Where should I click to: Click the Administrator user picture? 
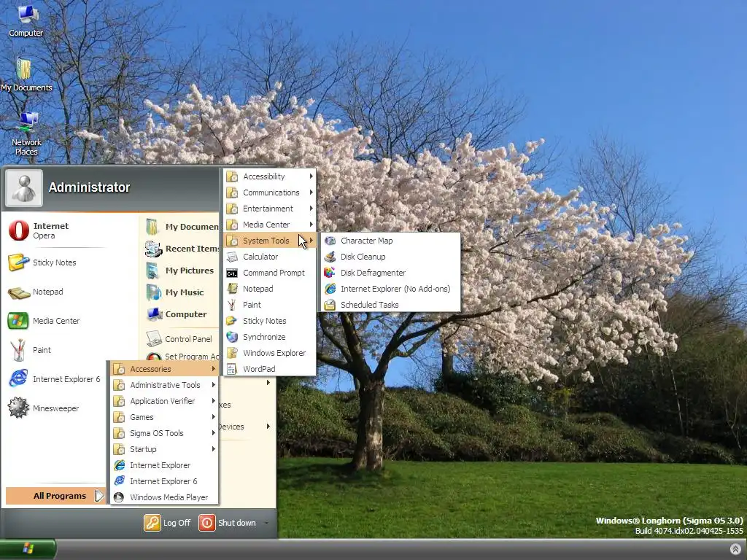coord(24,187)
